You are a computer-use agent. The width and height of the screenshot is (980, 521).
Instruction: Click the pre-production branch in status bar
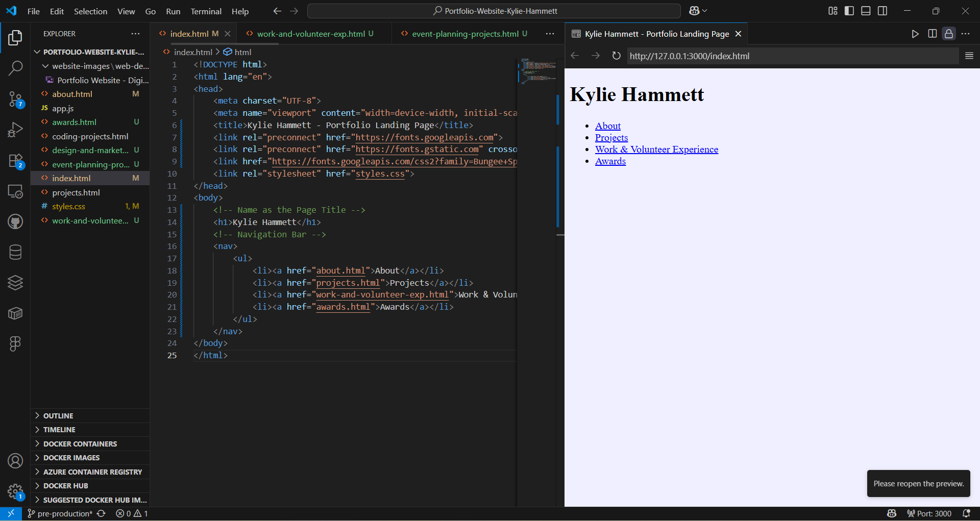click(x=60, y=513)
